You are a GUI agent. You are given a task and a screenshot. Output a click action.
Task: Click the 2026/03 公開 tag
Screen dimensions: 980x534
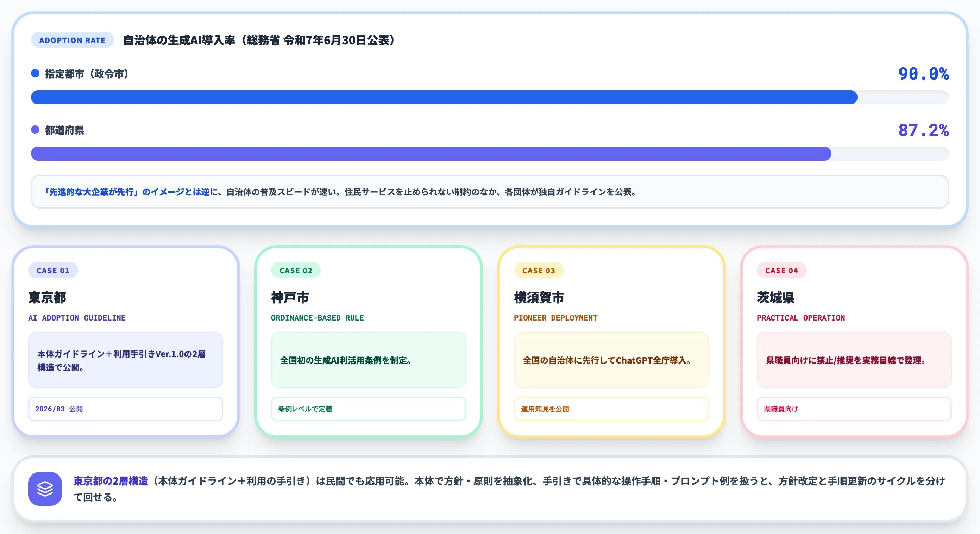point(126,409)
